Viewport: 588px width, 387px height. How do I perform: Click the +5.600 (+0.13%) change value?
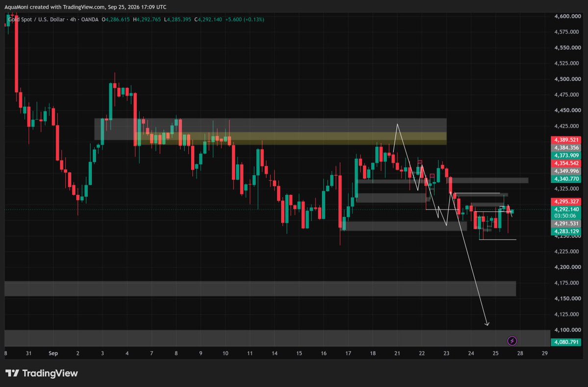[245, 19]
